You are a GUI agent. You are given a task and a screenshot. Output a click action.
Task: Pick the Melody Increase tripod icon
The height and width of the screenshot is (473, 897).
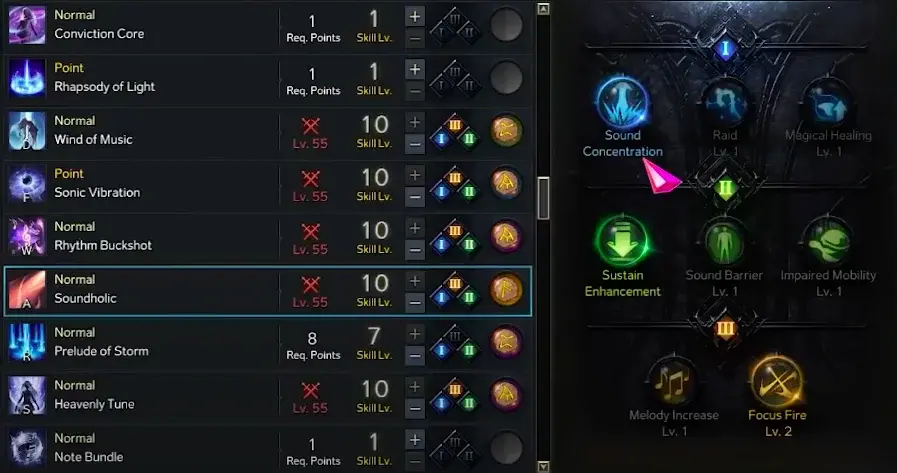[x=673, y=381]
